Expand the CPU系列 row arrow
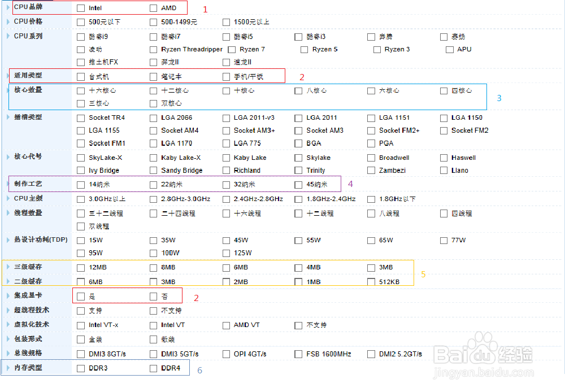Viewport: 565px width, 392px height. [8, 36]
